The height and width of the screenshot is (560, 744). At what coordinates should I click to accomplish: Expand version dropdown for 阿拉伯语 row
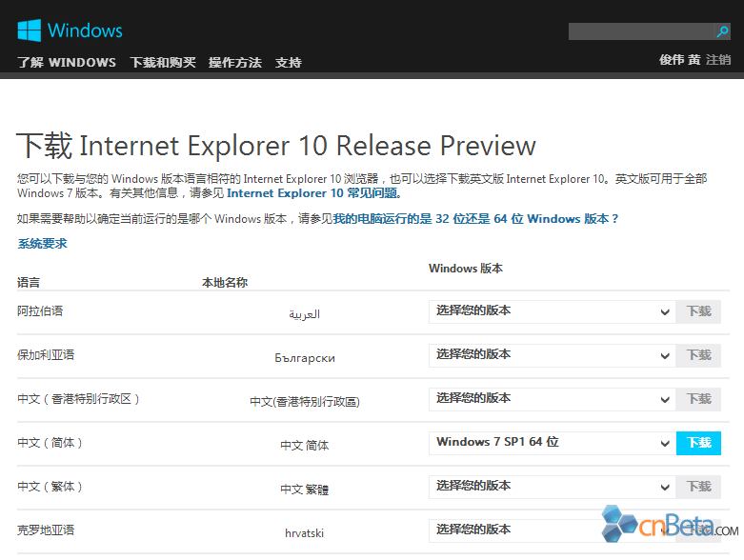point(553,312)
